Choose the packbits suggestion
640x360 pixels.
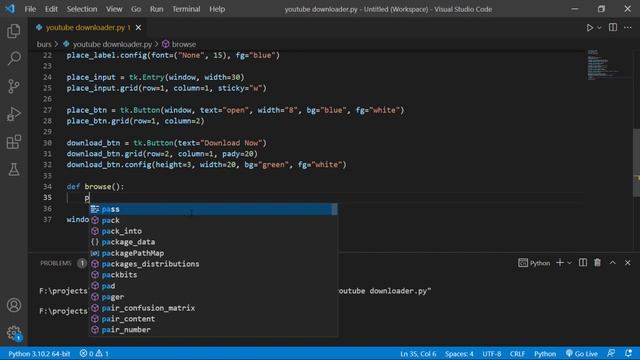point(213,275)
